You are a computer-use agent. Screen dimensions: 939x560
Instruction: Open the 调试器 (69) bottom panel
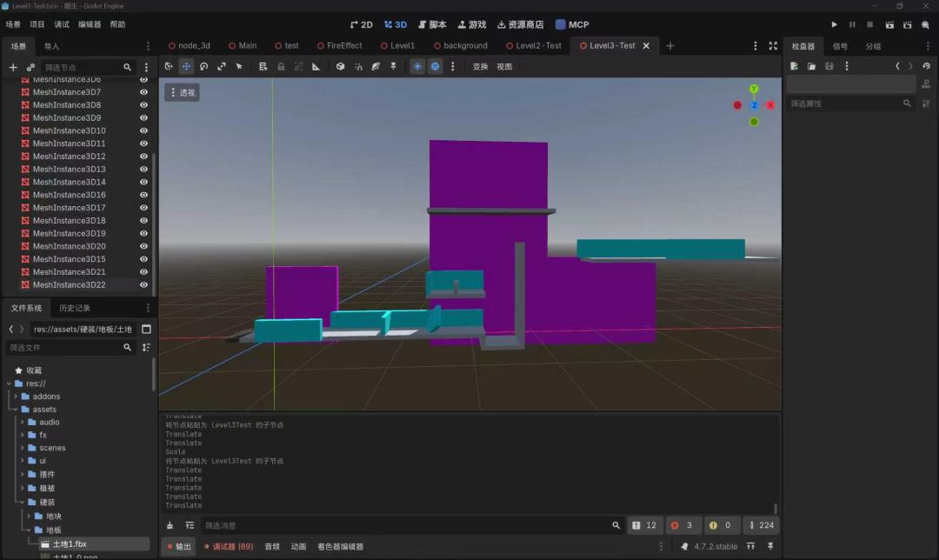coord(229,546)
